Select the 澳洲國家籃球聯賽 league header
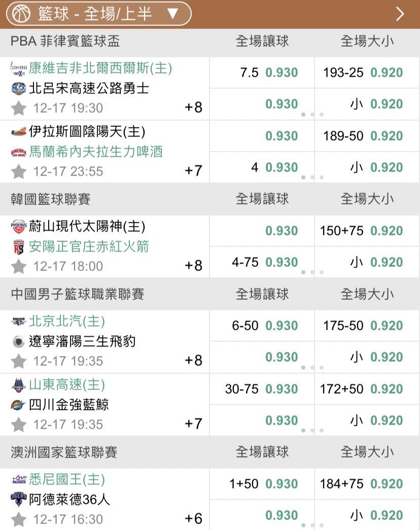Screen dimensions: 420x530 pos(64,452)
